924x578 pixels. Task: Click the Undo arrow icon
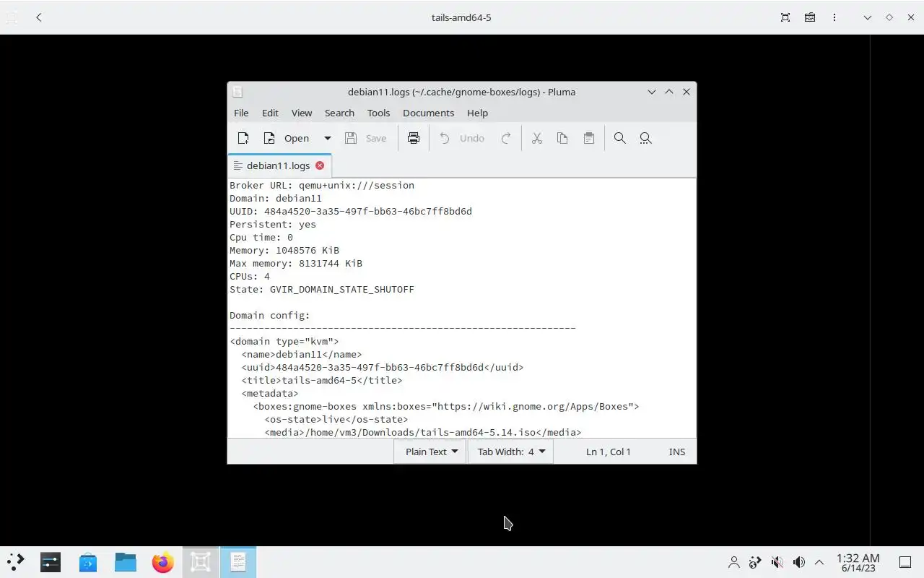pyautogui.click(x=445, y=138)
